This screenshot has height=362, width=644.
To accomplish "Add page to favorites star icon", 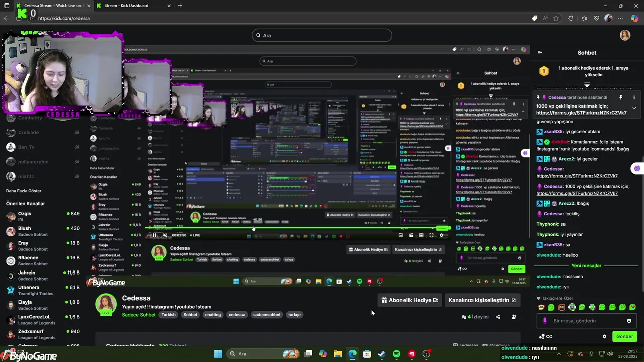I will 556,18.
